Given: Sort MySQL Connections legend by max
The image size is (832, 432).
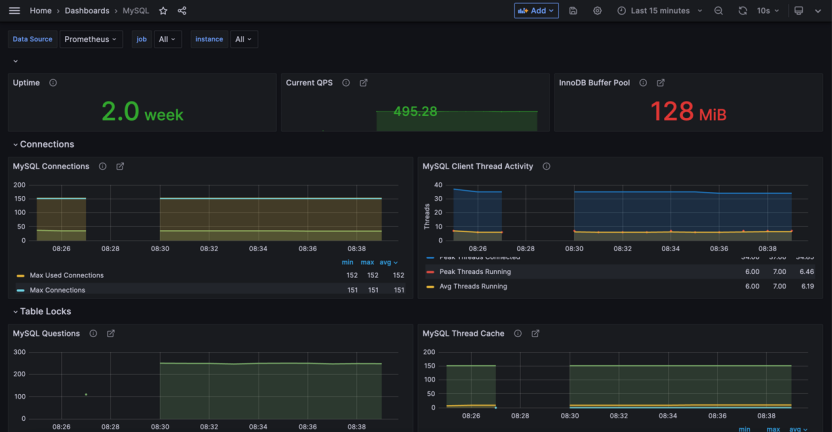Looking at the screenshot, I should pyautogui.click(x=367, y=262).
